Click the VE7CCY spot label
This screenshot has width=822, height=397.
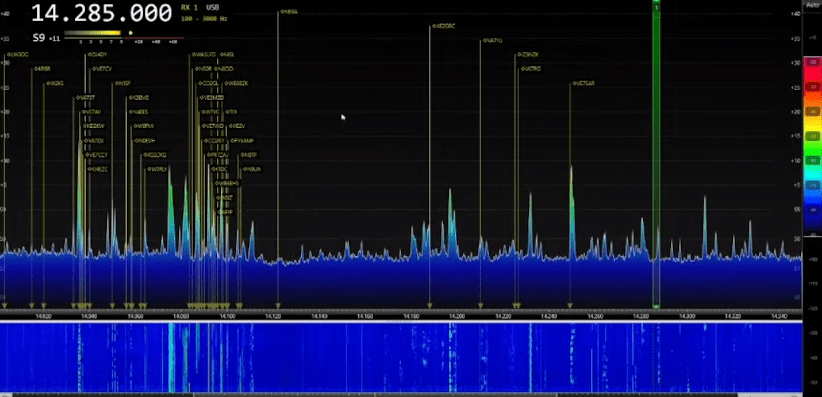point(97,155)
